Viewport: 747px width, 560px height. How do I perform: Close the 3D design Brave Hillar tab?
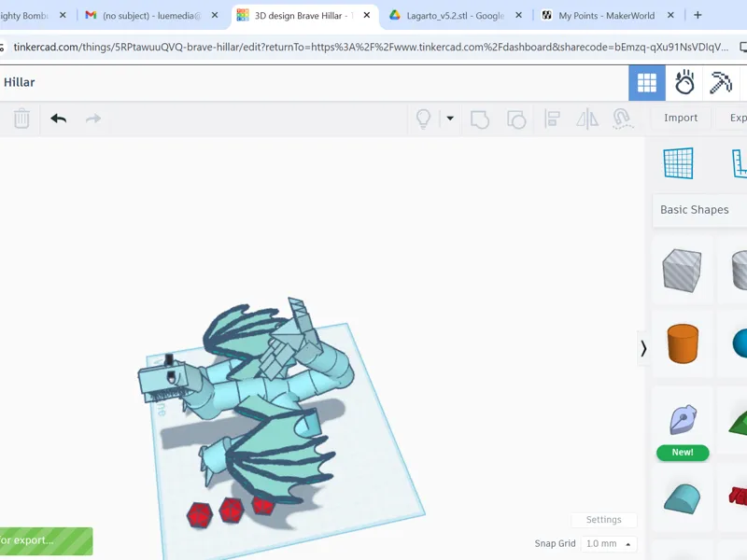(x=366, y=16)
